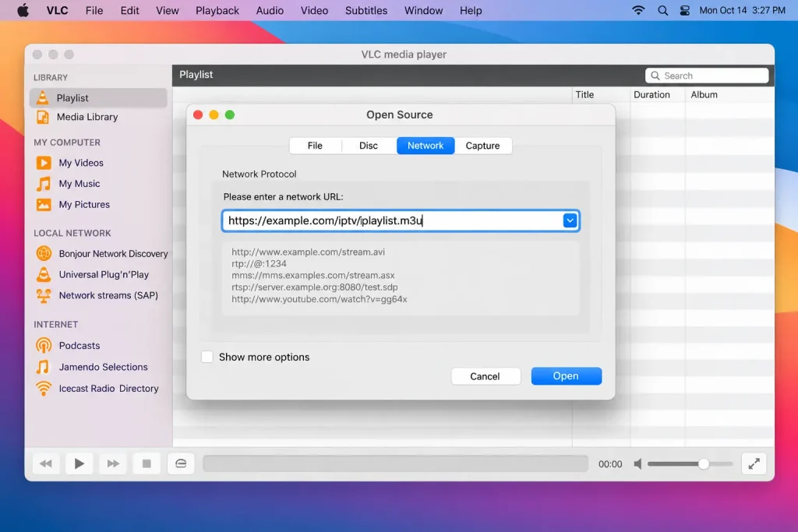This screenshot has width=798, height=532.
Task: Open the Wi-Fi status menu
Action: (x=638, y=10)
